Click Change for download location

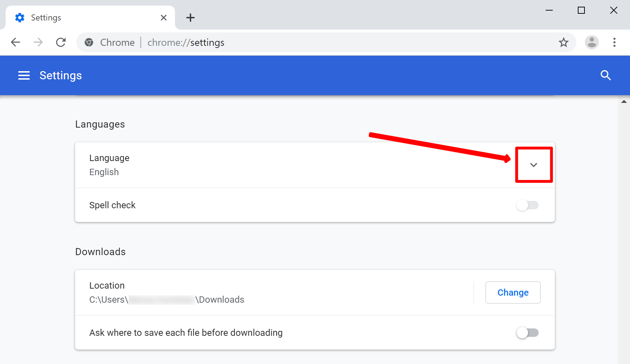[x=513, y=292]
